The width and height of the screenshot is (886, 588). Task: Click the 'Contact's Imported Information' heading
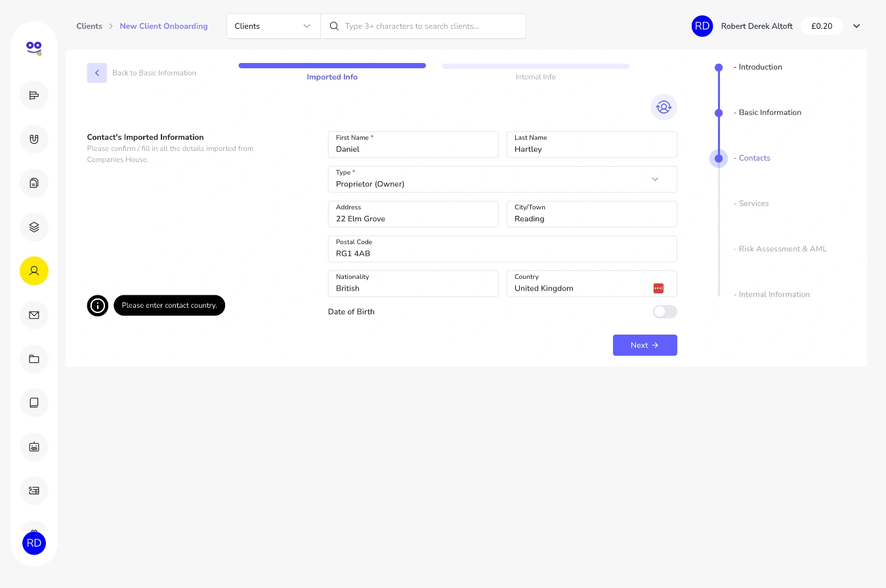pyautogui.click(x=145, y=137)
